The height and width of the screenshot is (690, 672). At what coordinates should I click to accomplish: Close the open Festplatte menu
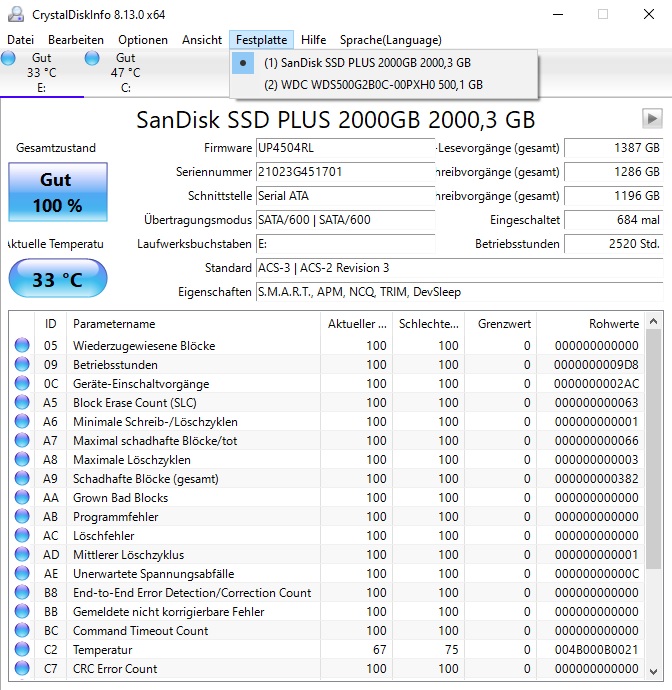(261, 40)
